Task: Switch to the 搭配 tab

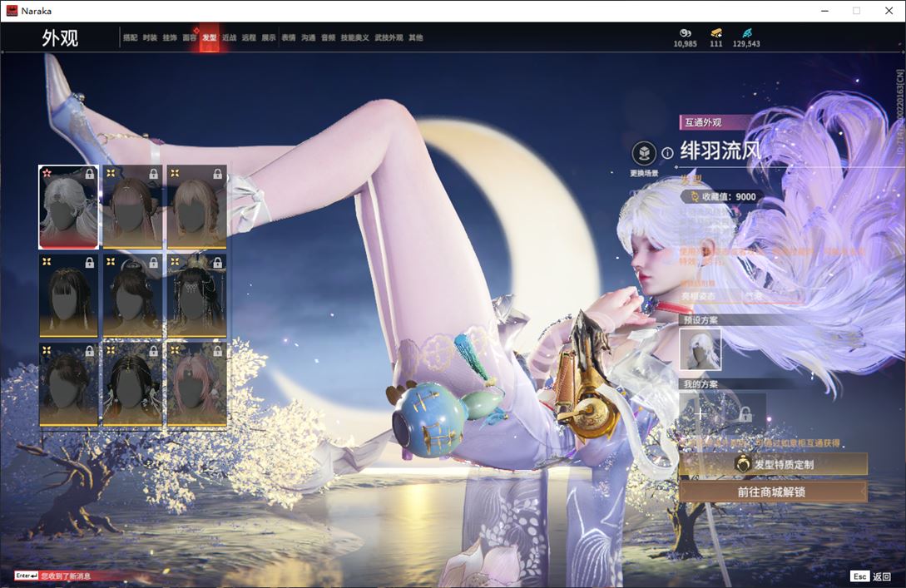Action: click(x=130, y=37)
